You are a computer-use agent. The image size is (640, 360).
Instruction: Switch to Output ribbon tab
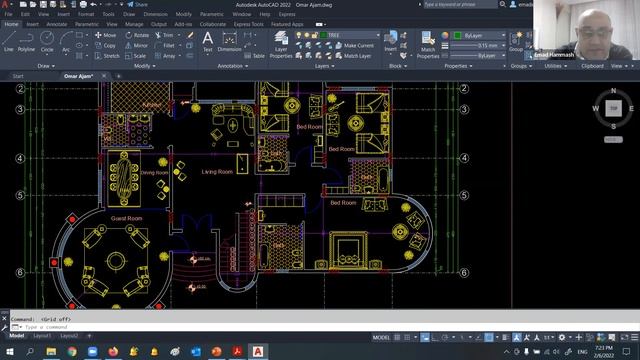pos(158,24)
